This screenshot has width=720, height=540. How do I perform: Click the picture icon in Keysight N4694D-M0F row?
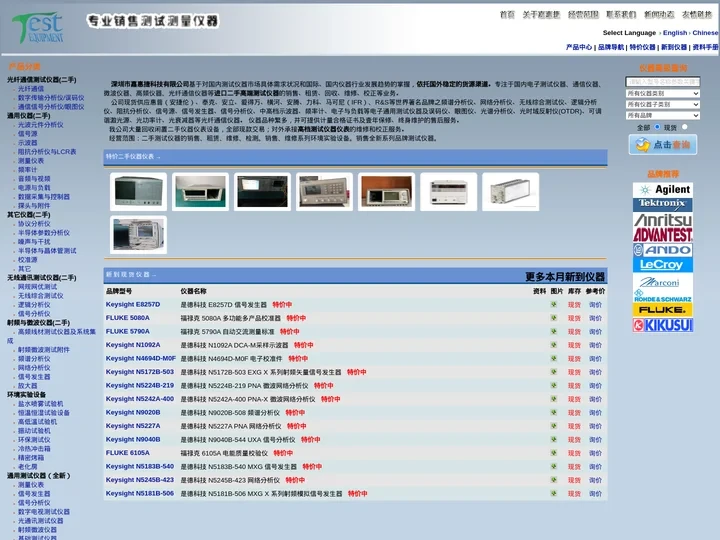[x=554, y=359]
